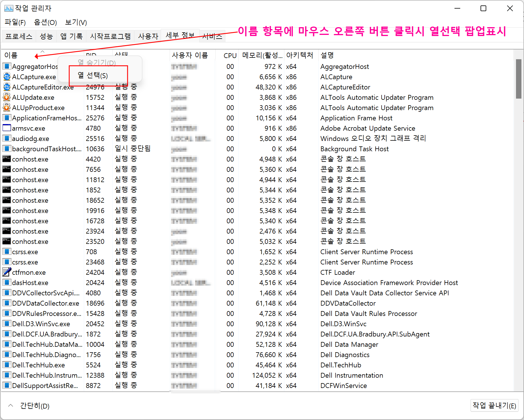Image resolution: width=524 pixels, height=420 pixels.
Task: Click the 작업 끝내기(E) button
Action: [x=494, y=405]
